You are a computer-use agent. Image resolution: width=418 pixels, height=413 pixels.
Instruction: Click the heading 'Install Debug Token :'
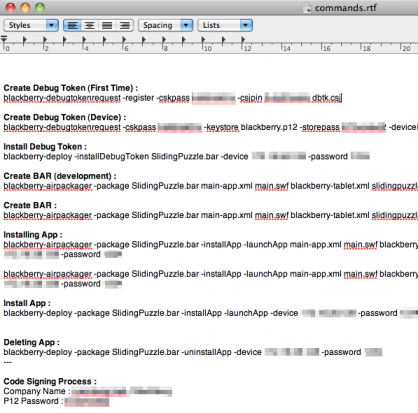[x=45, y=147]
